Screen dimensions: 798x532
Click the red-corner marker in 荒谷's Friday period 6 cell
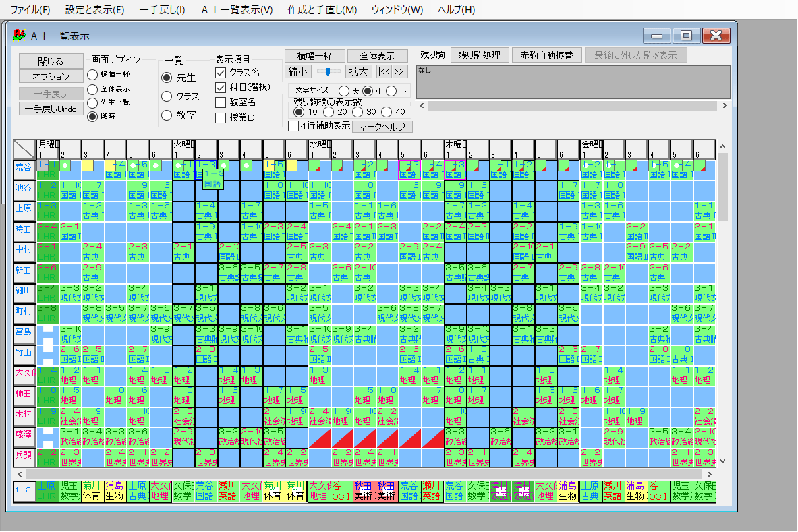point(700,165)
